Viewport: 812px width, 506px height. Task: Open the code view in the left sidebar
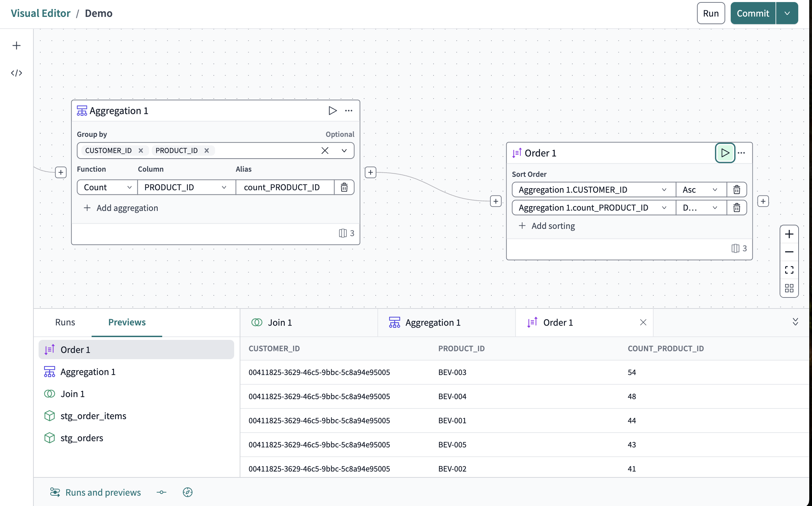pos(17,73)
